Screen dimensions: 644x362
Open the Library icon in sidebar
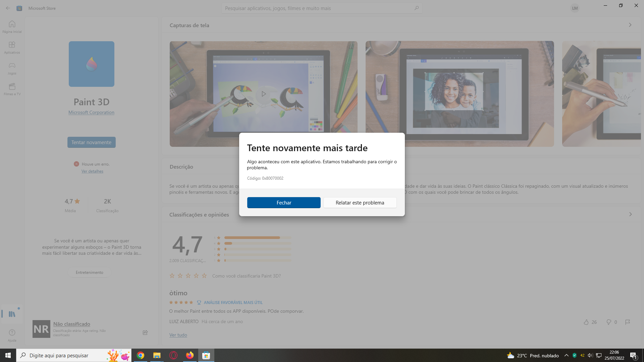point(12,314)
